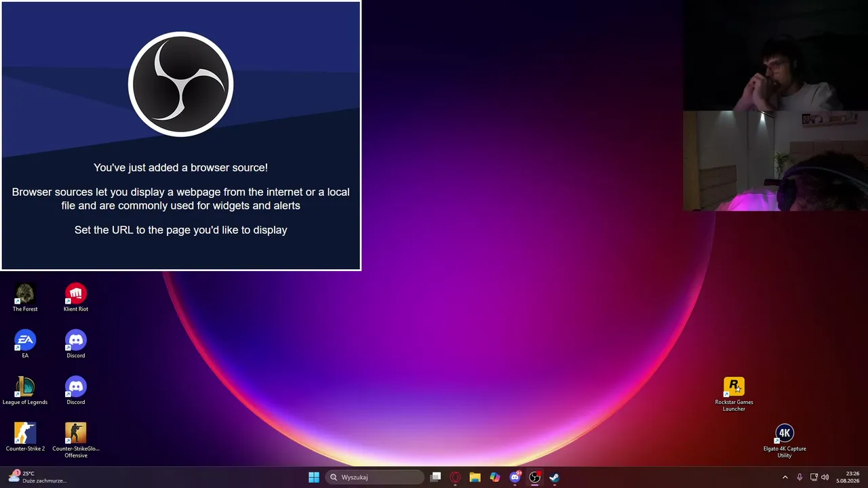Launch the Klient Riot desktop shortcut
868x488 pixels.
point(76,298)
